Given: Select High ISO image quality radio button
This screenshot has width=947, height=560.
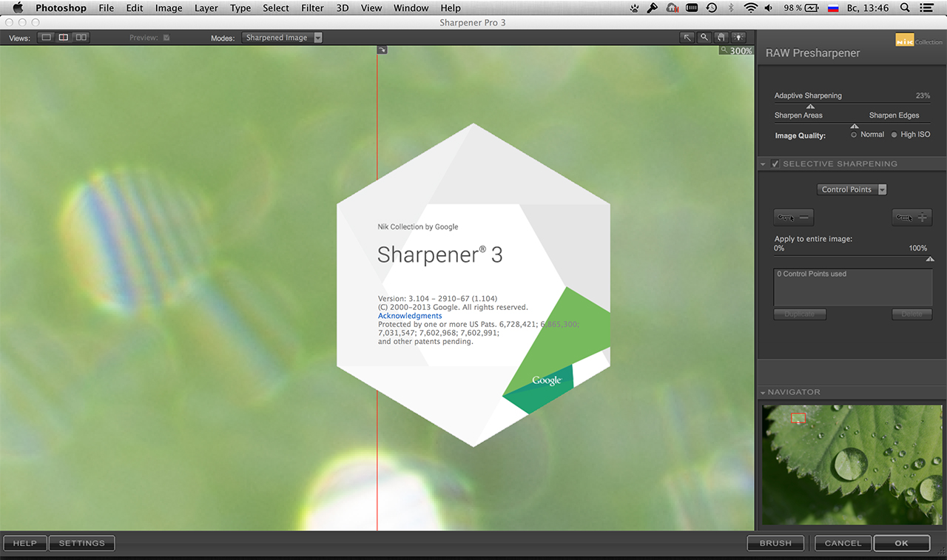Looking at the screenshot, I should point(894,135).
